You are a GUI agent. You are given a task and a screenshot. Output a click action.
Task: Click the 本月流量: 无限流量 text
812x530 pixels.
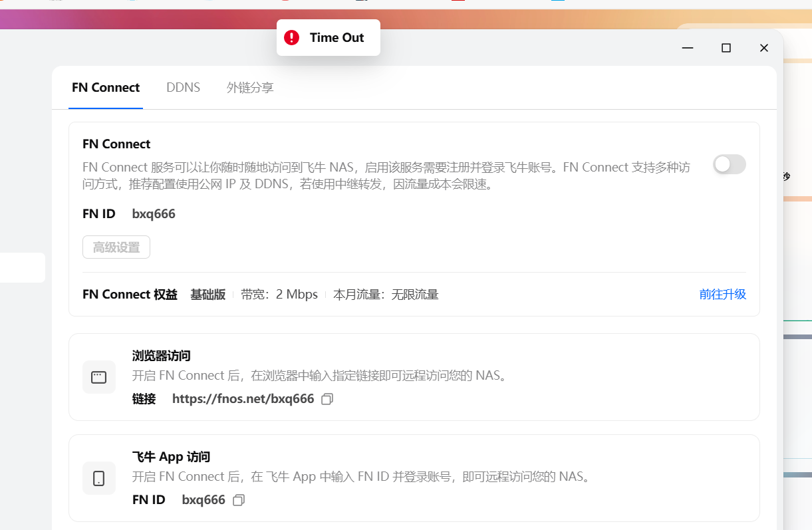pyautogui.click(x=386, y=295)
